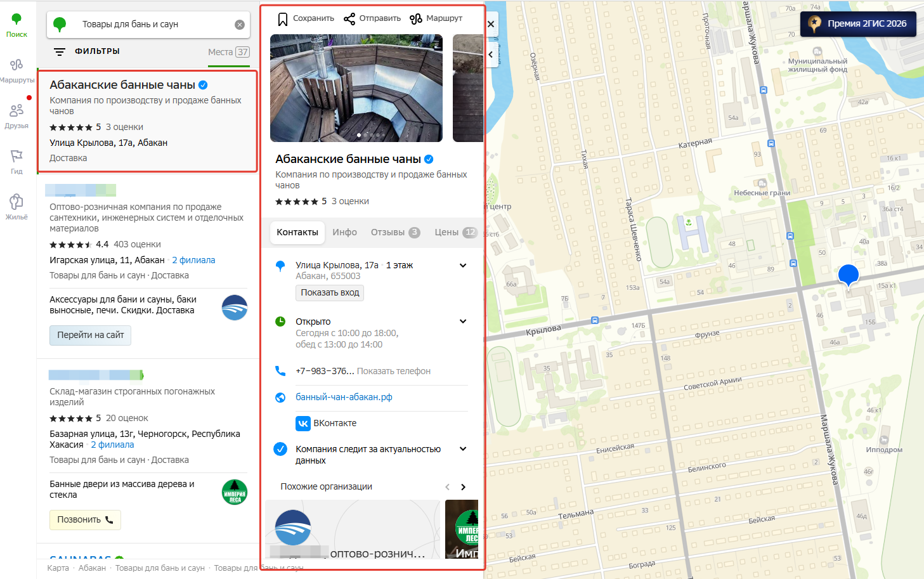Open the second partially visible photo
This screenshot has width=924, height=579.
468,88
